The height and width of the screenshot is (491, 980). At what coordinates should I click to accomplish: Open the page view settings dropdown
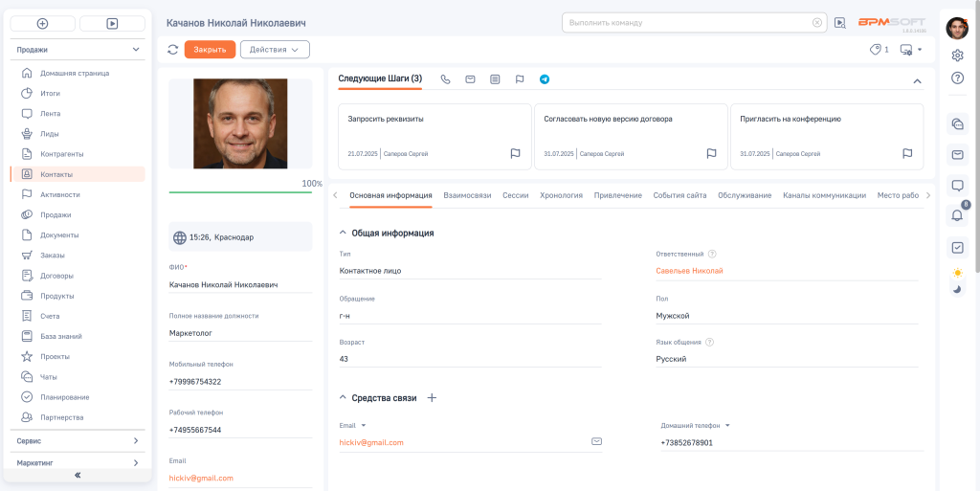911,50
